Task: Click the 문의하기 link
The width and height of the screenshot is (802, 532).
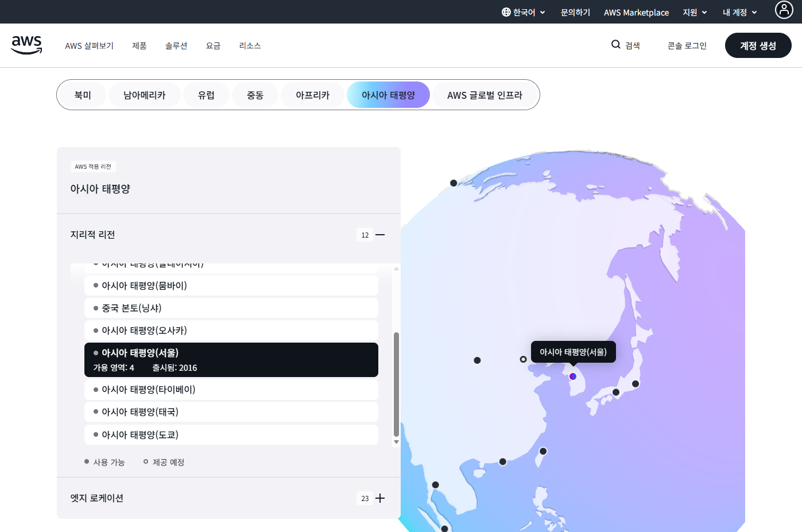Action: (x=575, y=12)
